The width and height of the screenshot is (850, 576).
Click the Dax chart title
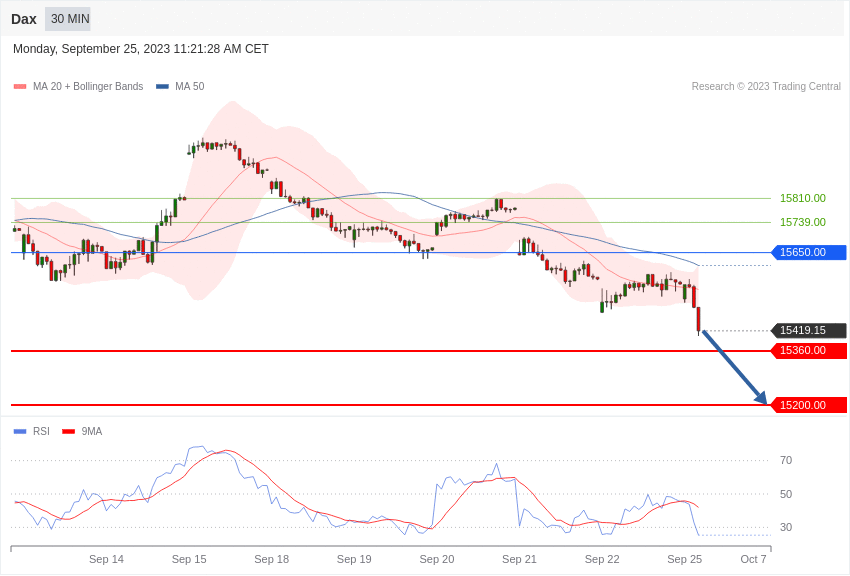[24, 20]
